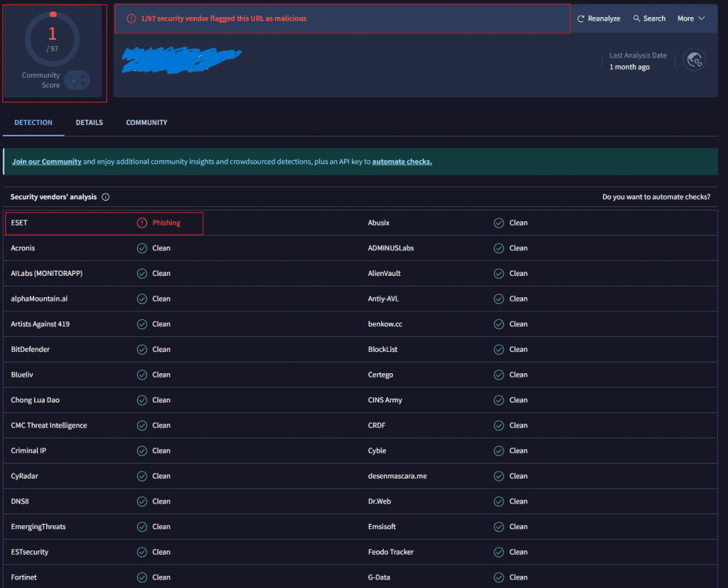The height and width of the screenshot is (588, 728).
Task: Click the '1 / 97' detection score circle
Action: click(x=53, y=39)
